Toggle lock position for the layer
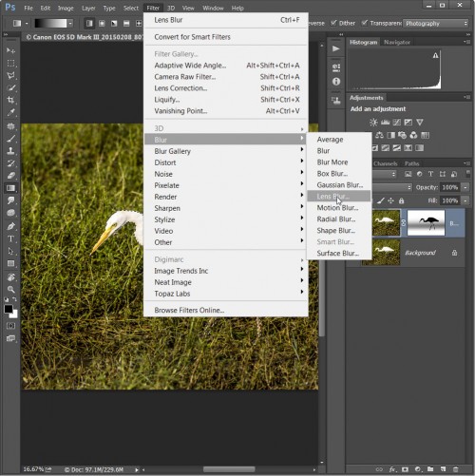Screen dimensions: 475x476 pos(390,200)
